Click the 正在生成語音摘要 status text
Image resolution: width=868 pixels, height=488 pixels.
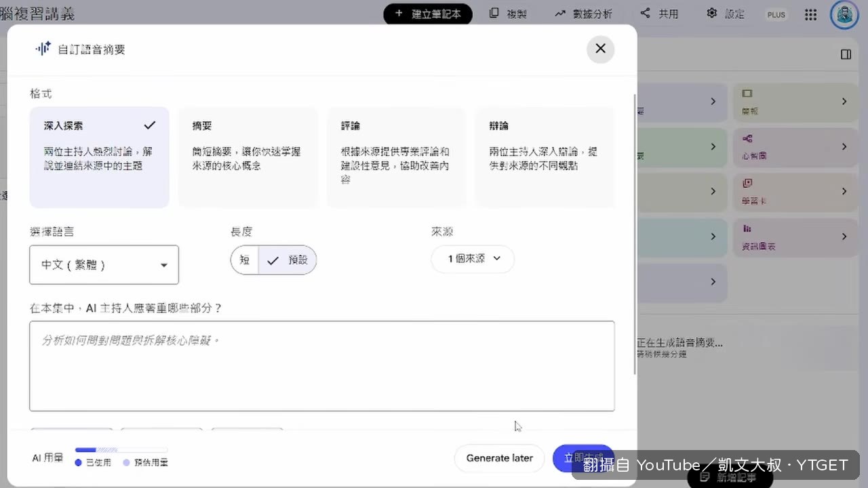pyautogui.click(x=679, y=343)
